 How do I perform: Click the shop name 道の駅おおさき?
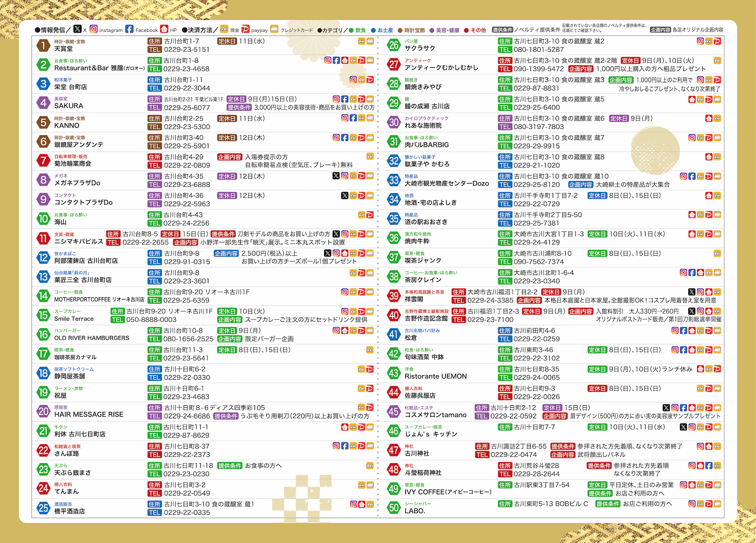(426, 222)
